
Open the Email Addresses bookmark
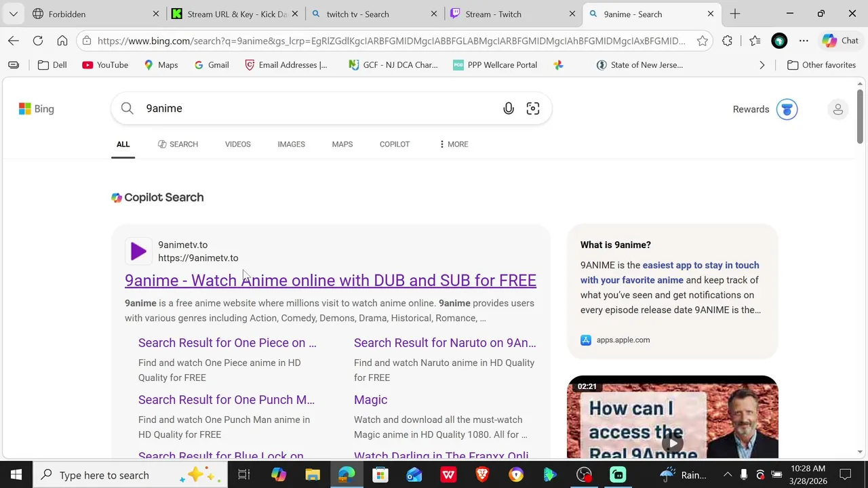coord(285,65)
